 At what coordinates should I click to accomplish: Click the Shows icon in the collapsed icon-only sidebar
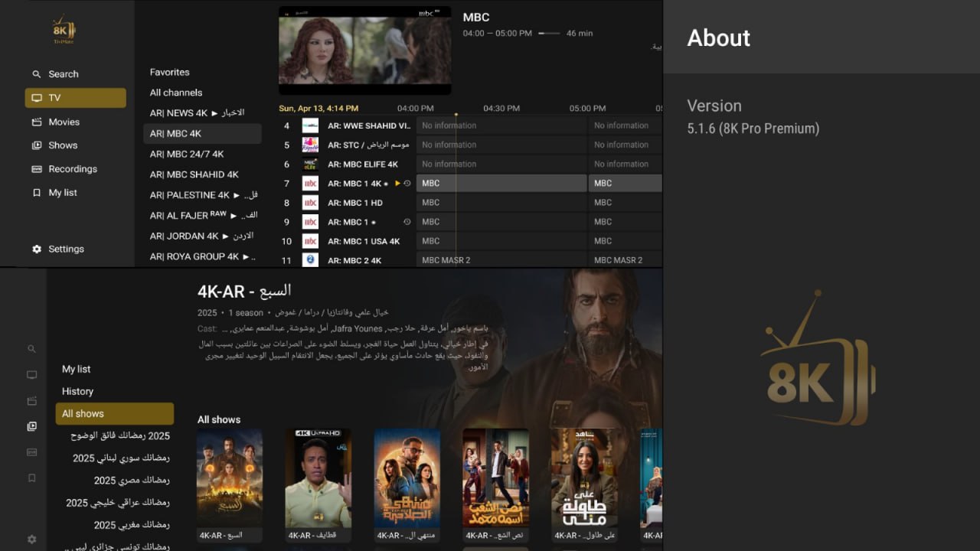point(31,426)
